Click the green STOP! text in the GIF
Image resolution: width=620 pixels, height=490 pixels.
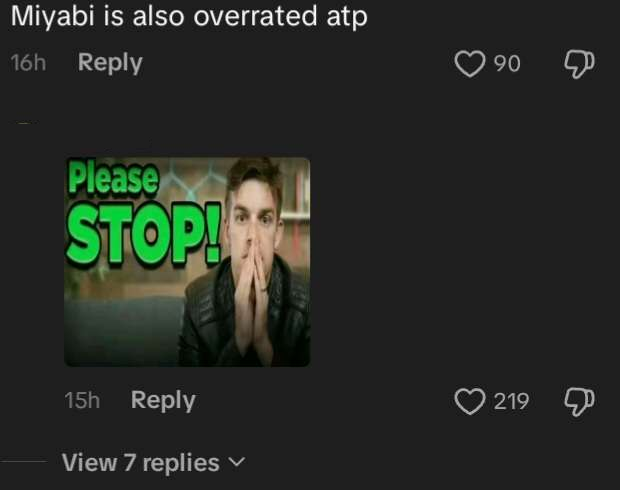pos(144,233)
